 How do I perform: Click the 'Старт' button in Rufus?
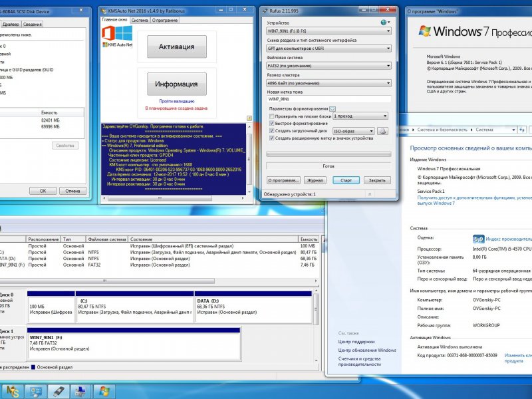346,180
